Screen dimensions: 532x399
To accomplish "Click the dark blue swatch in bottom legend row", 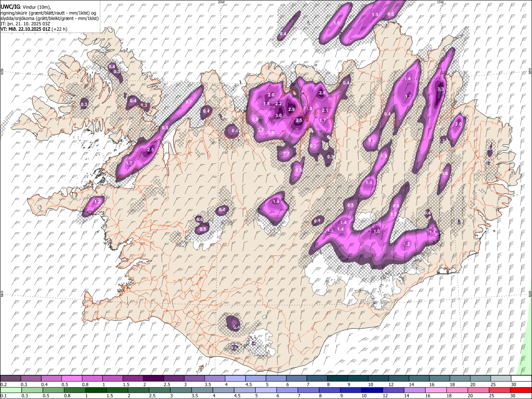I will (x=372, y=390).
